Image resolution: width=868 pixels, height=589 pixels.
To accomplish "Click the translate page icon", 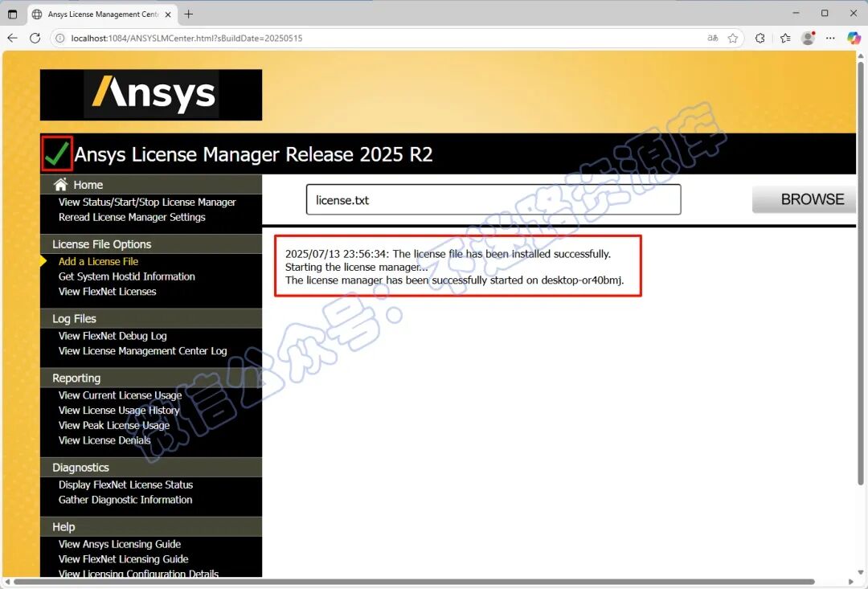I will click(712, 39).
